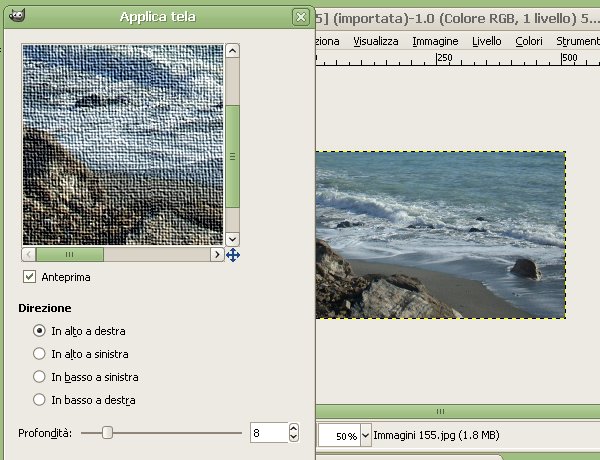
Task: Toggle the Anteprima checkbox
Action: pos(29,276)
